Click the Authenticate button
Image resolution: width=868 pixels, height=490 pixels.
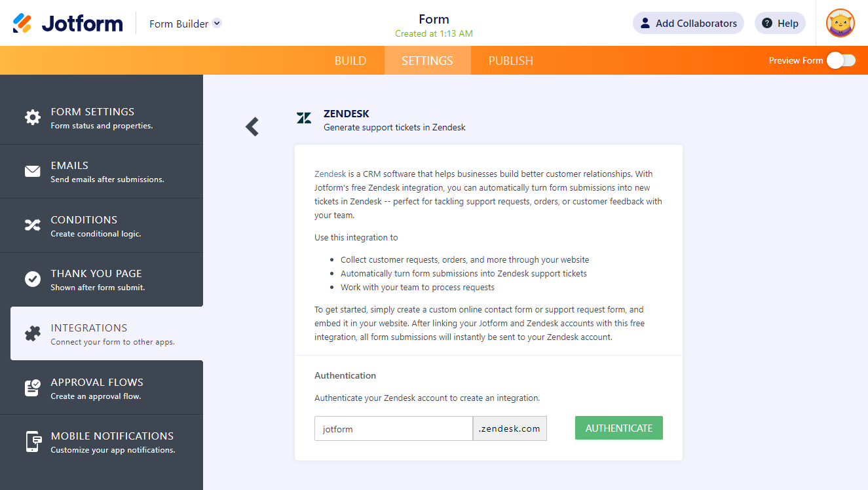point(618,428)
